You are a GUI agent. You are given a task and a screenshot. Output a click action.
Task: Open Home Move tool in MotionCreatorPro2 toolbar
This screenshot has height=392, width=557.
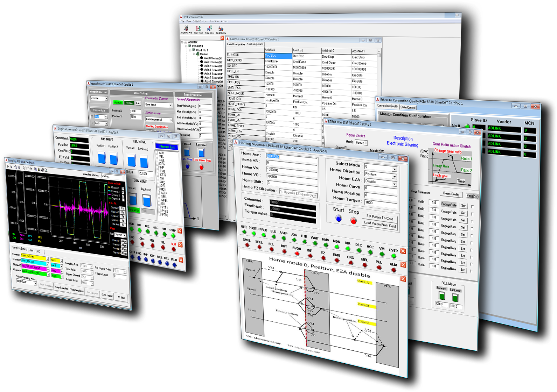click(209, 30)
